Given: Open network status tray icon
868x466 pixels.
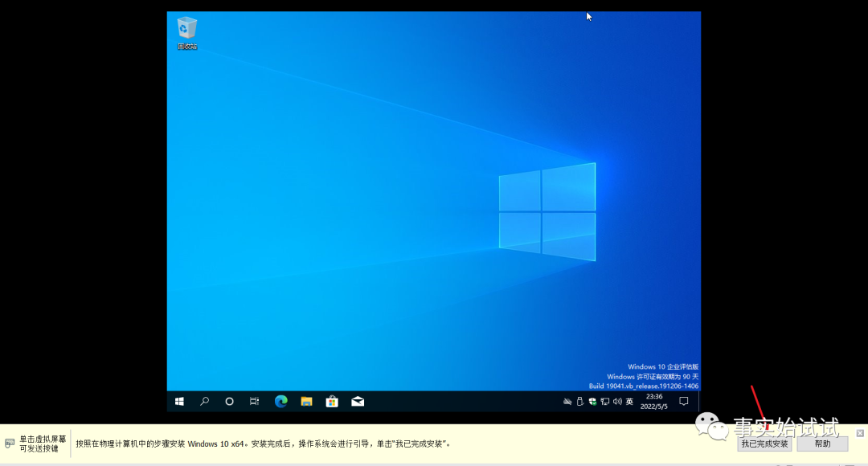Looking at the screenshot, I should pos(604,402).
